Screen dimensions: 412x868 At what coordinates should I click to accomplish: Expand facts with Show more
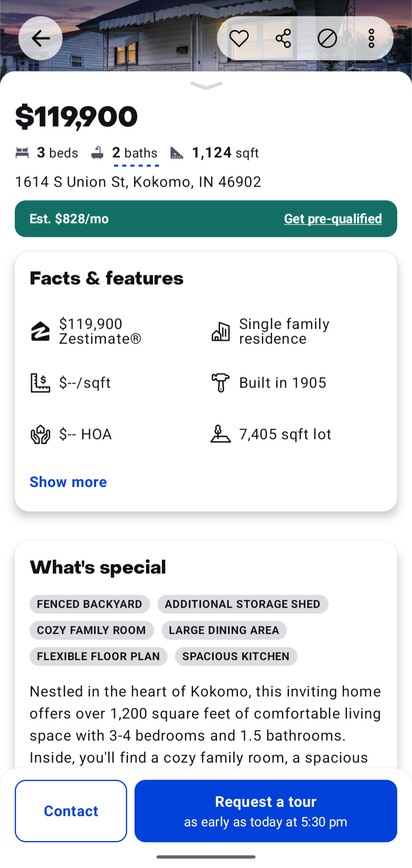pyautogui.click(x=68, y=482)
